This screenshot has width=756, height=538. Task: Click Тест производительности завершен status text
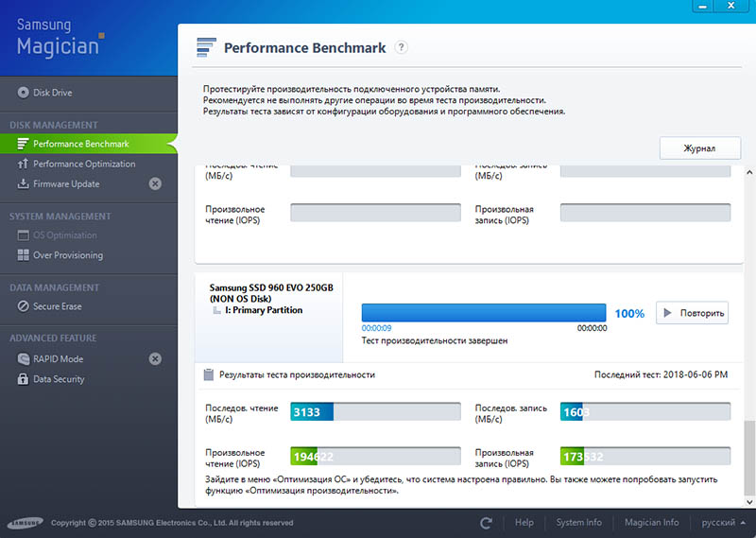[x=435, y=340]
